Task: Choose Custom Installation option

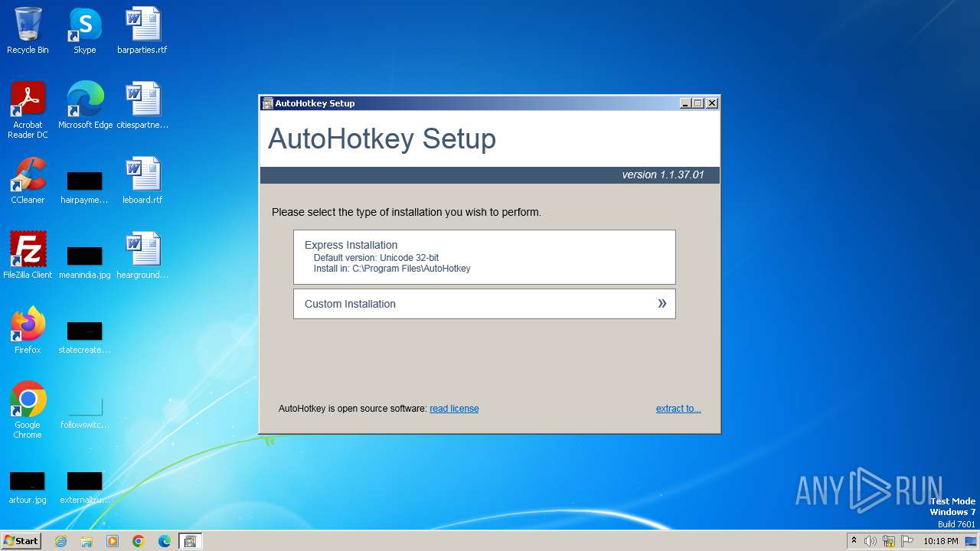Action: (x=484, y=304)
